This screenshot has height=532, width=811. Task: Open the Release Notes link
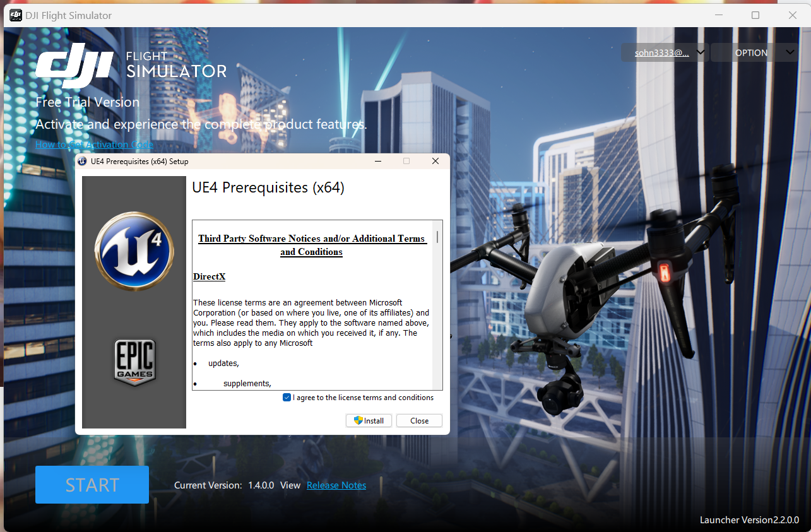[x=336, y=485]
